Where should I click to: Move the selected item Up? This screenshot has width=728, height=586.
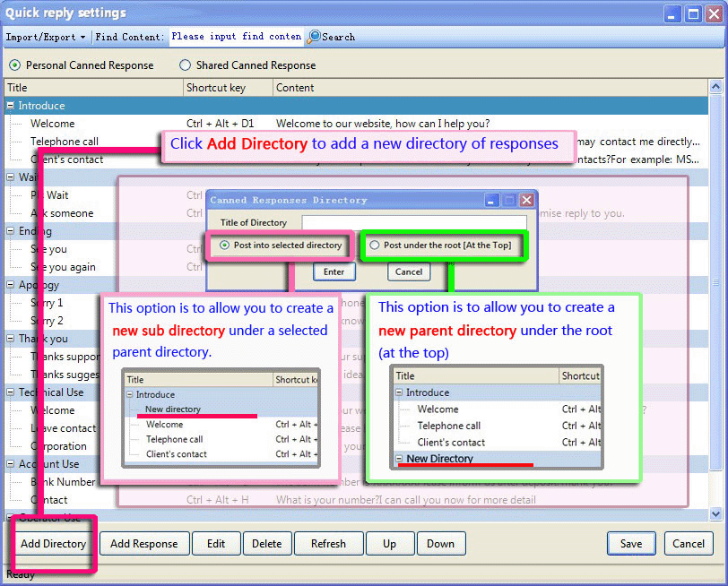[x=389, y=544]
